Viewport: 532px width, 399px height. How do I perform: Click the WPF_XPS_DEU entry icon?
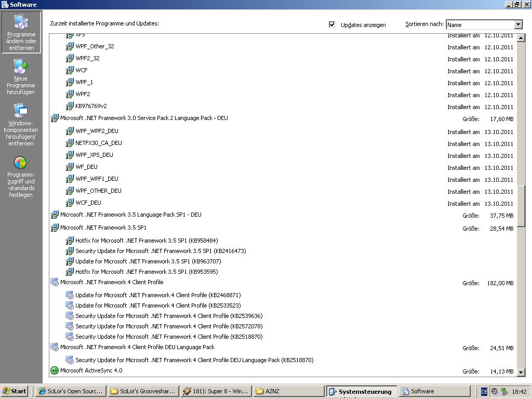pyautogui.click(x=70, y=155)
